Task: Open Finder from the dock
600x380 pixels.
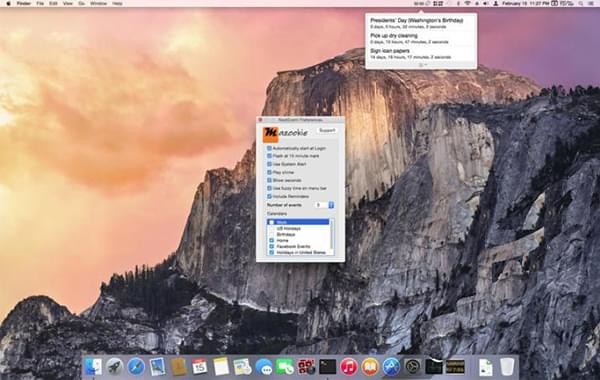Action: click(93, 367)
